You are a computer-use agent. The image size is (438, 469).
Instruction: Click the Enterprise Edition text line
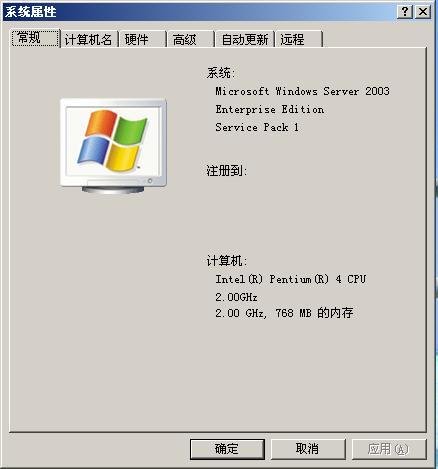click(x=270, y=109)
